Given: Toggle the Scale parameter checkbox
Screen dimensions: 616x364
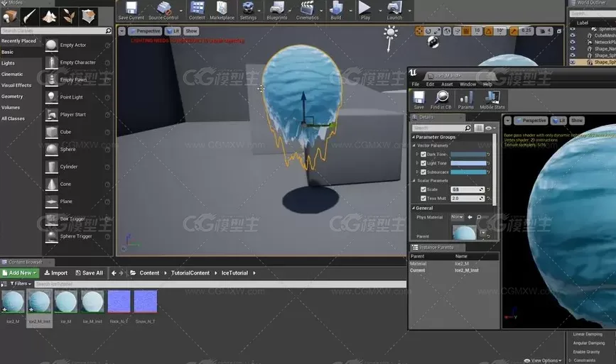Looking at the screenshot, I should click(423, 189).
